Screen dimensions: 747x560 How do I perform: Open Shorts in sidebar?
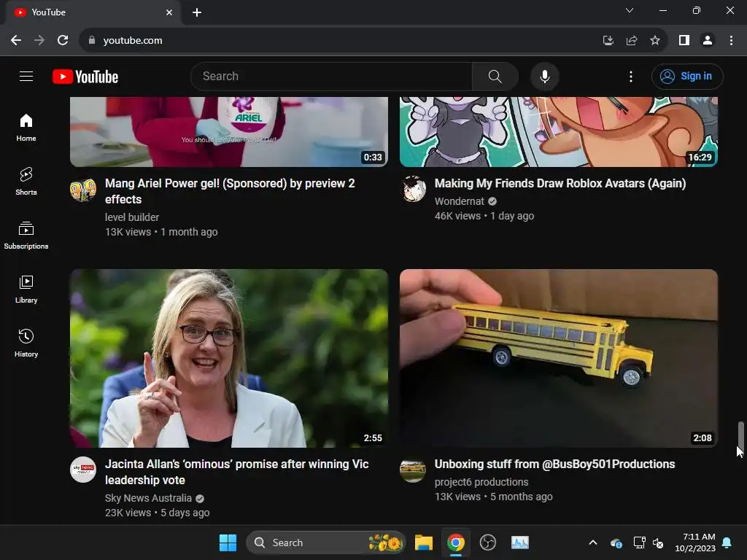pos(26,182)
